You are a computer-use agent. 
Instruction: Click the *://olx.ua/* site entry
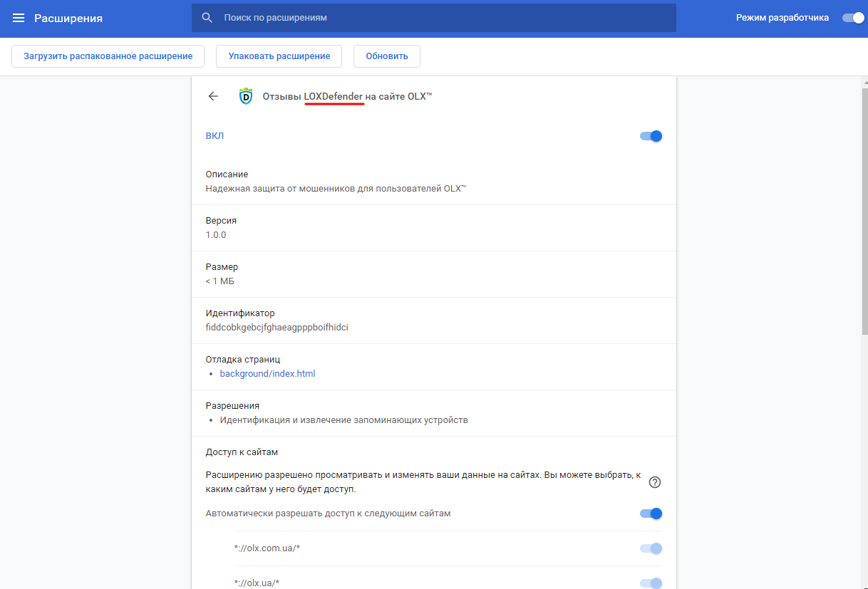pyautogui.click(x=256, y=583)
